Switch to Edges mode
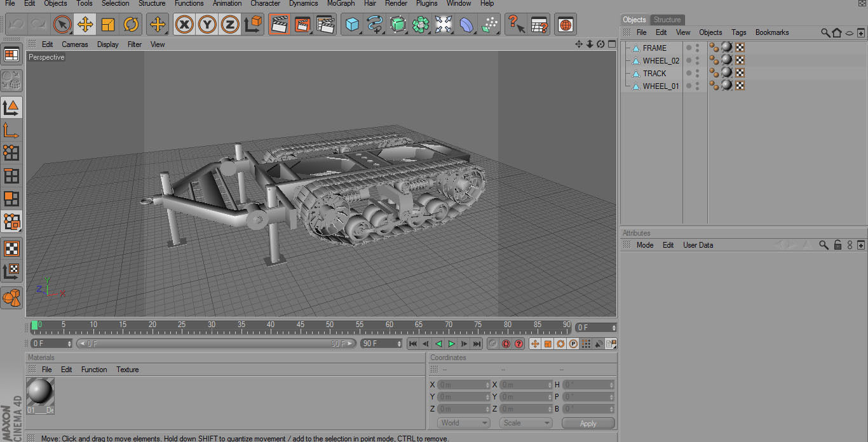 pyautogui.click(x=11, y=176)
